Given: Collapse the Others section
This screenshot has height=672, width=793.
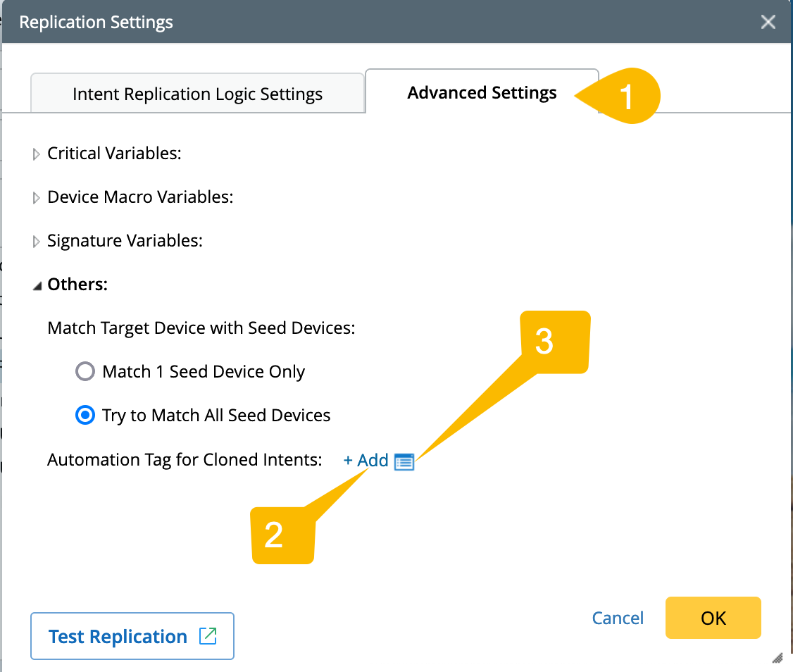Looking at the screenshot, I should [37, 285].
